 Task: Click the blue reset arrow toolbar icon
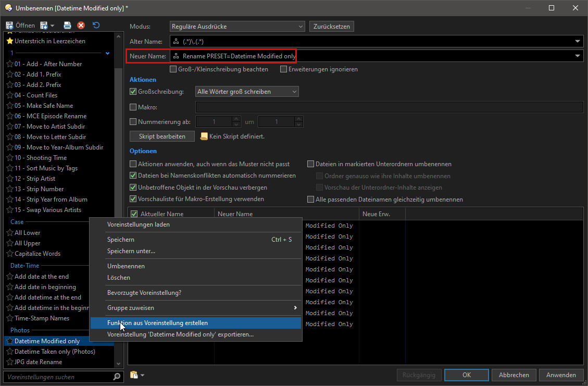(x=96, y=25)
